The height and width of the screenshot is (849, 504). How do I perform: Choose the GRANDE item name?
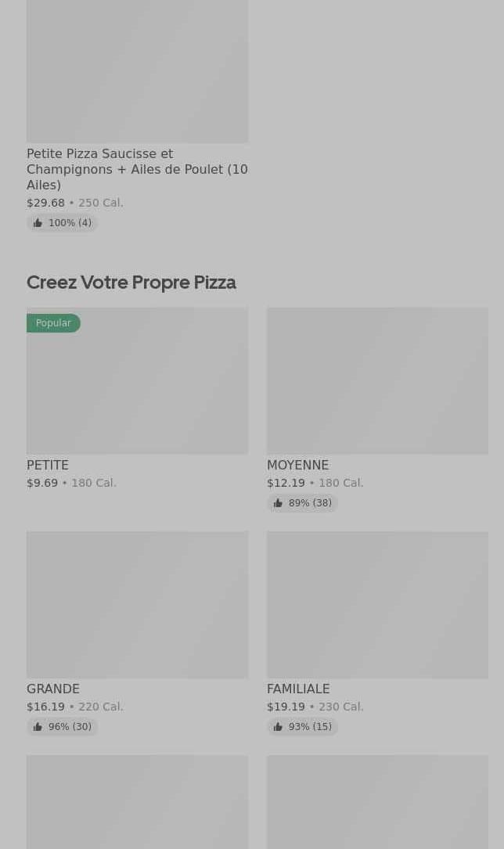(53, 689)
